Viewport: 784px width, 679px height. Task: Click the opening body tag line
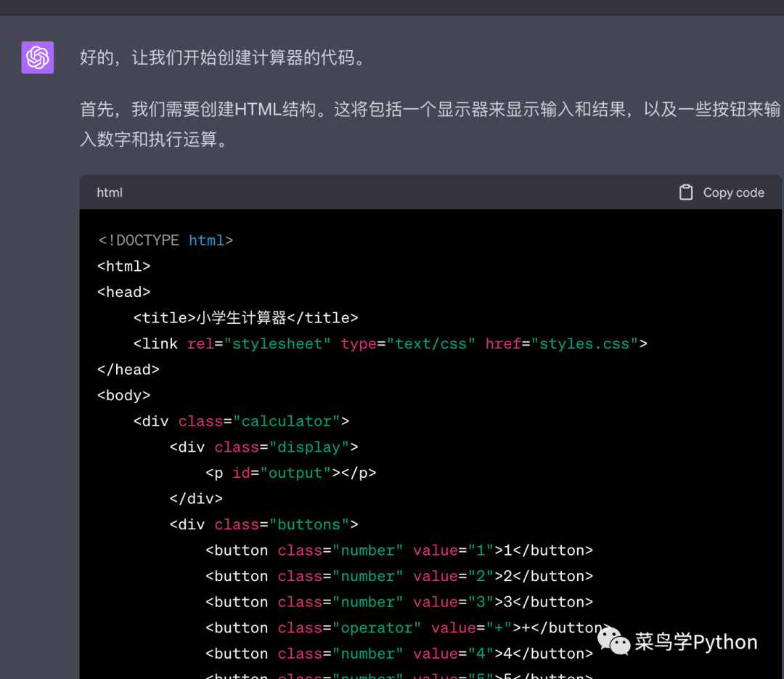click(x=124, y=396)
